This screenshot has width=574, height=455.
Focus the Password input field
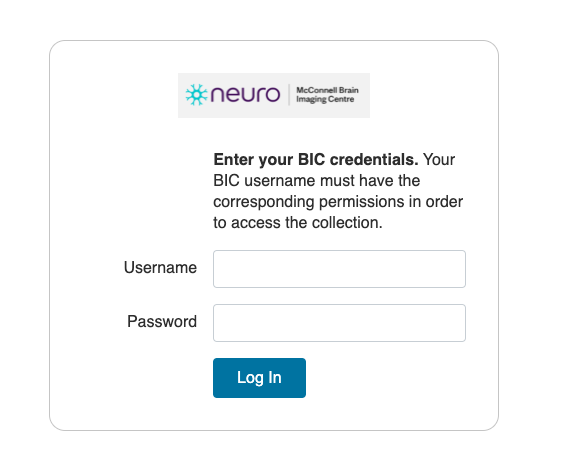[339, 323]
